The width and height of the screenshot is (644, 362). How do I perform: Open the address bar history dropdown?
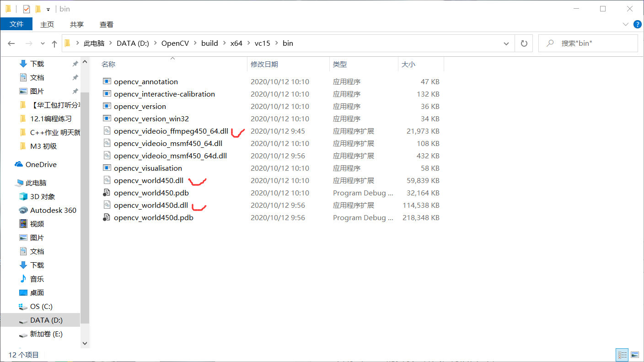[506, 43]
